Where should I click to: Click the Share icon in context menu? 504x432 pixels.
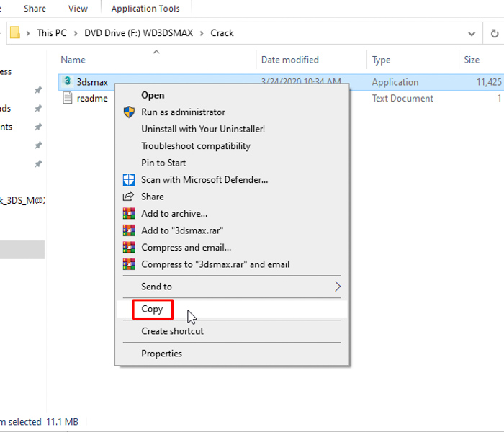click(x=129, y=197)
